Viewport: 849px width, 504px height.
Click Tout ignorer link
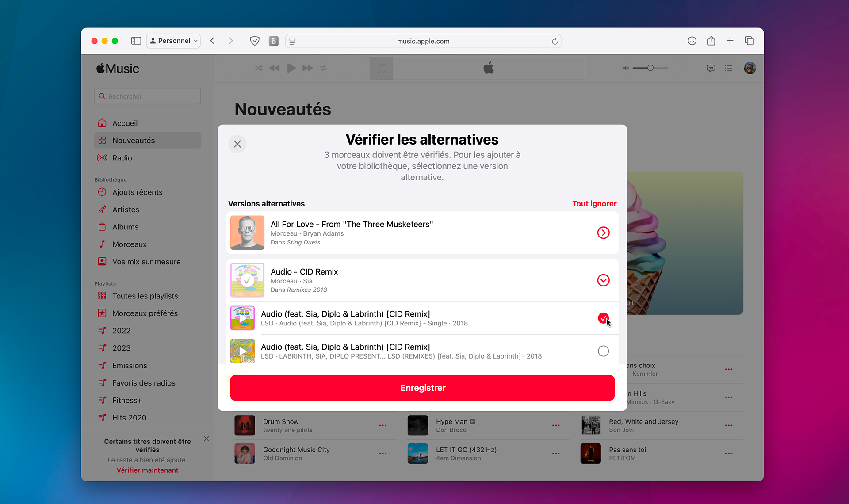coord(594,204)
